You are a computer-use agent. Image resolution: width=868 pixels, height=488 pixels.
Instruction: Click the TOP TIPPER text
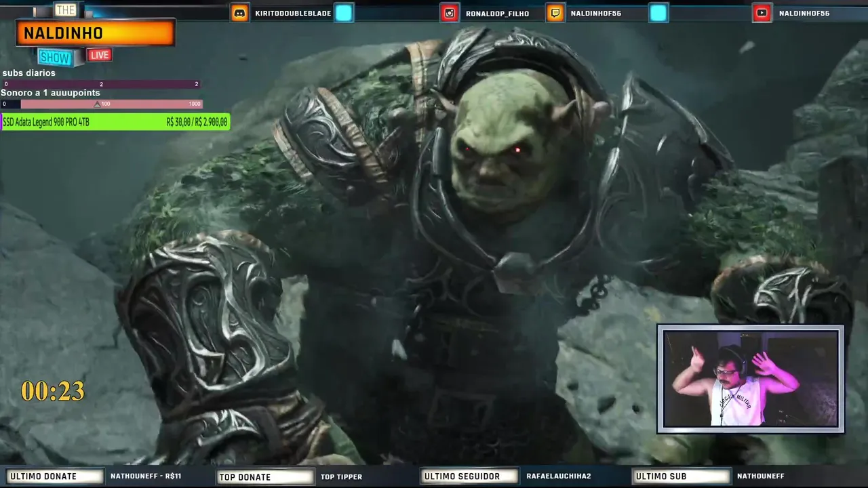[341, 476]
